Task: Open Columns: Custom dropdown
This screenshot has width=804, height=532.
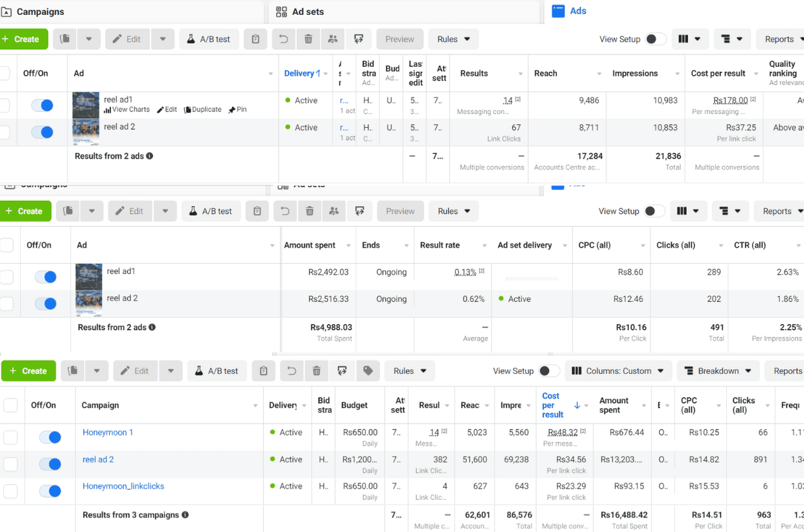Action: (618, 371)
